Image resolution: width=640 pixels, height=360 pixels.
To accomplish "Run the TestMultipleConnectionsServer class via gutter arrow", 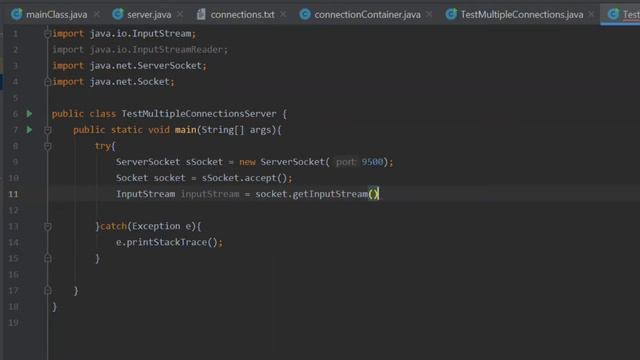I will pos(29,113).
